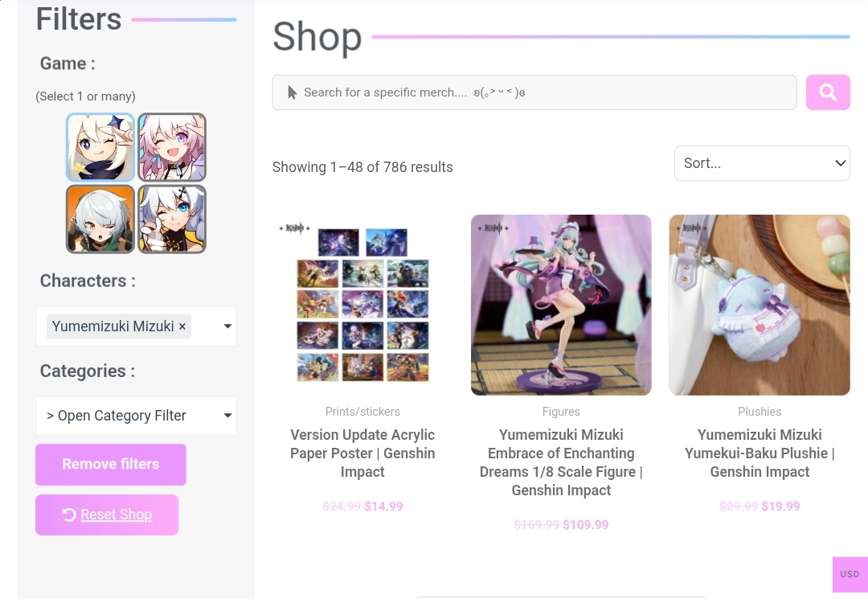
Task: Click the Figures category label
Action: pyautogui.click(x=561, y=412)
